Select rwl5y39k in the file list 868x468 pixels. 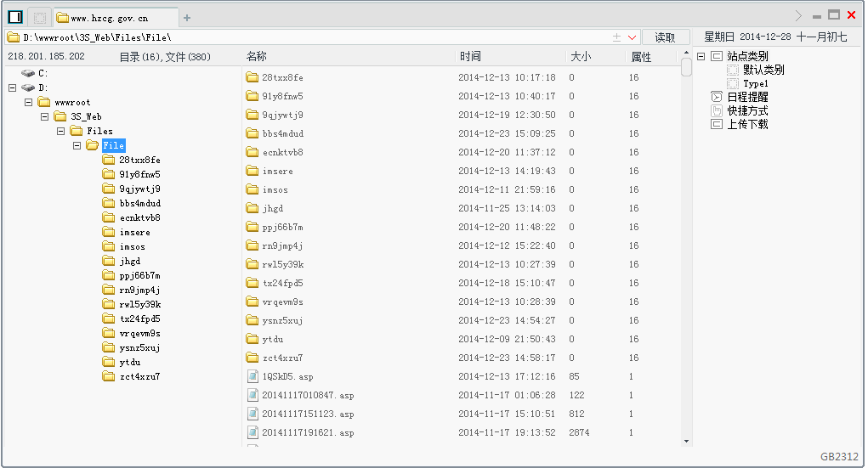(283, 264)
